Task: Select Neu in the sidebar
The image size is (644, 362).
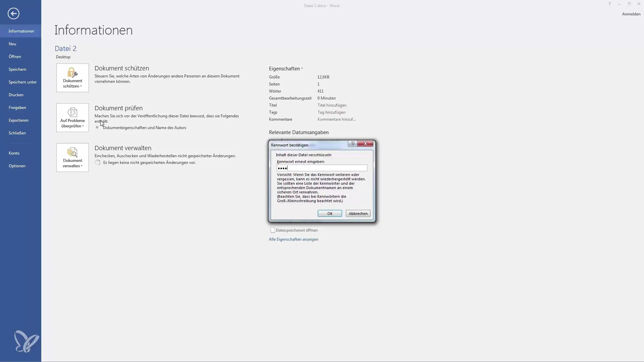Action: point(21,44)
